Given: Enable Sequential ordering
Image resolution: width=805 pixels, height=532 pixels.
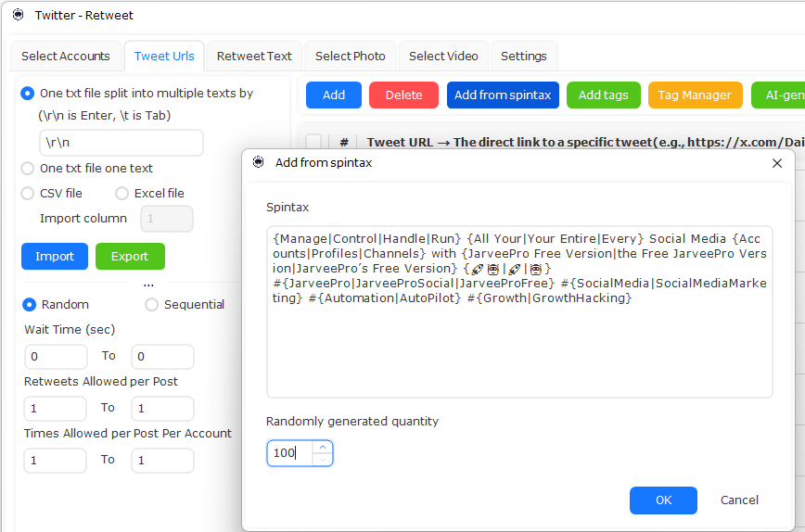Looking at the screenshot, I should coord(152,305).
